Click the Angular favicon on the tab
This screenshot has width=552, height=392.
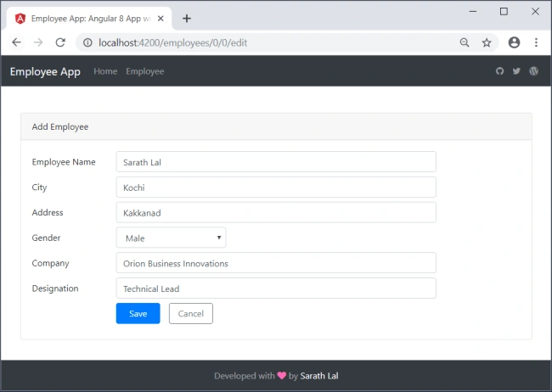[20, 19]
